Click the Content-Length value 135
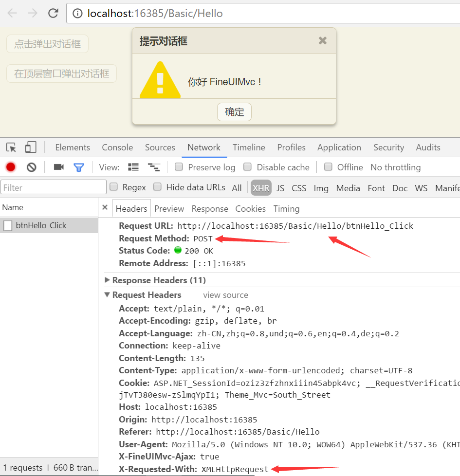This screenshot has height=476, width=460. [x=197, y=358]
